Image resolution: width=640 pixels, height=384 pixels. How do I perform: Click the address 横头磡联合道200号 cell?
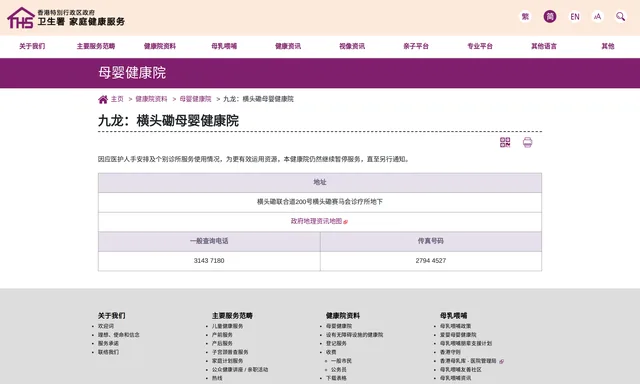pos(320,202)
